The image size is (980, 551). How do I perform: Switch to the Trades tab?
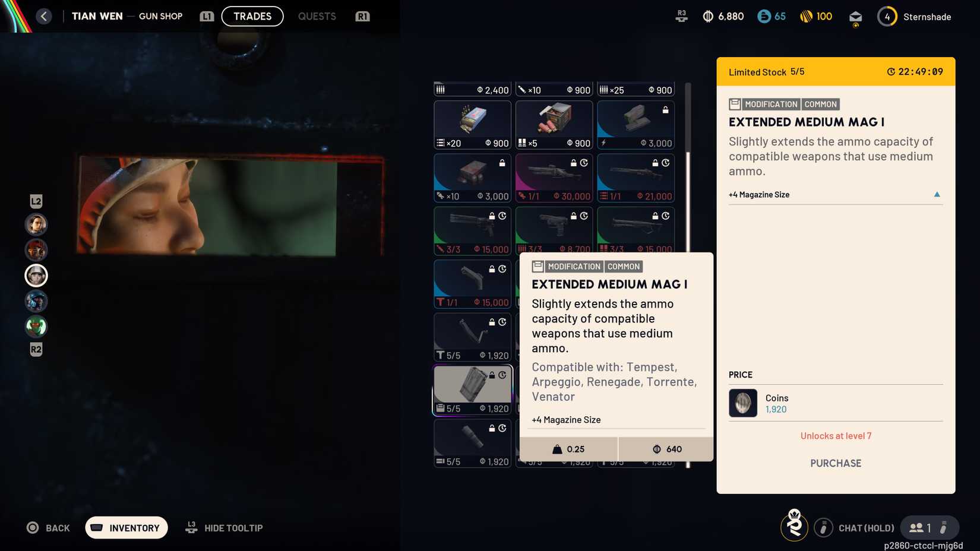(x=252, y=16)
